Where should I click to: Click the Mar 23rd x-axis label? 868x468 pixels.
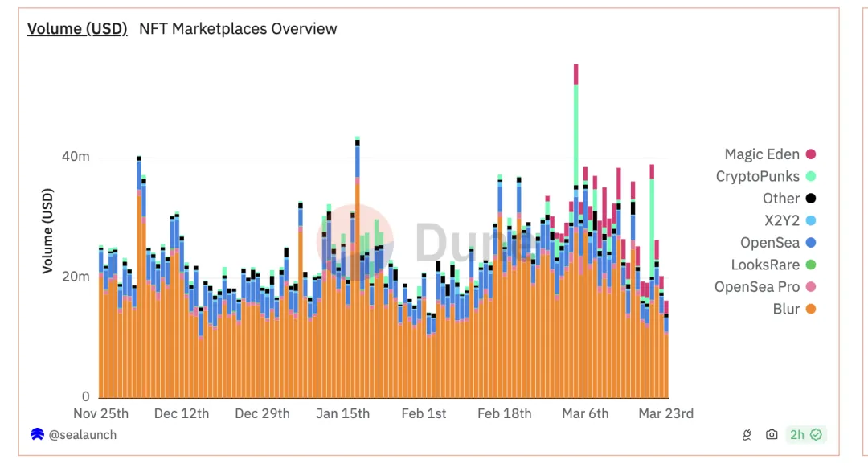point(665,413)
